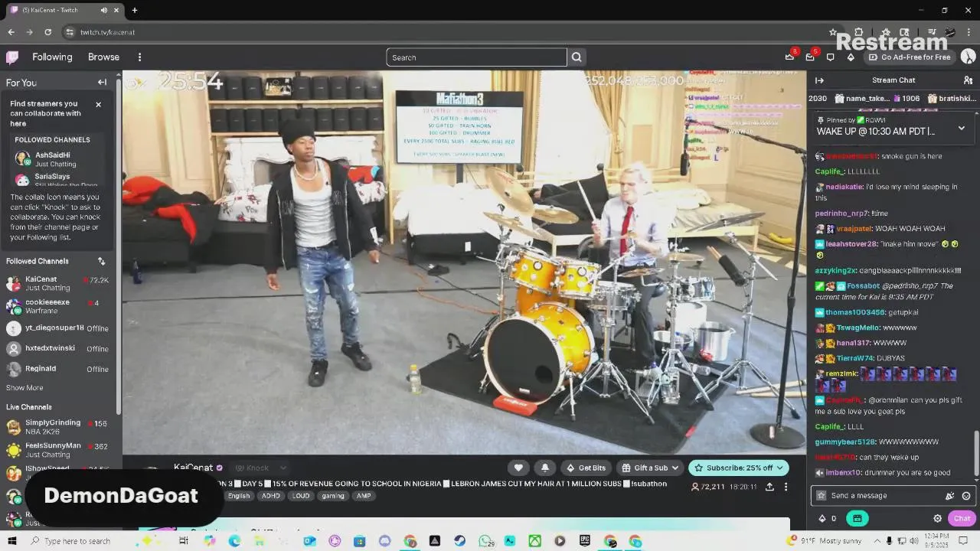
Task: Share the stream via share icon
Action: point(769,487)
